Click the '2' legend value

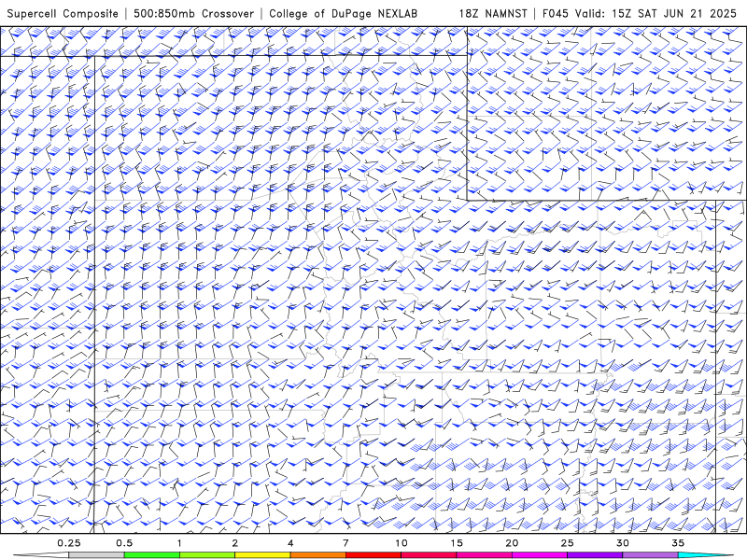235,543
